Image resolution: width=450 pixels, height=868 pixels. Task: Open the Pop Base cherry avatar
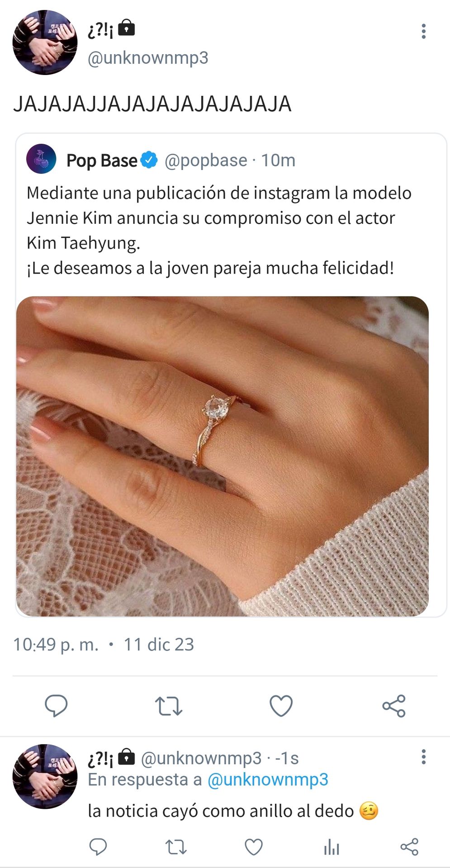click(x=41, y=159)
